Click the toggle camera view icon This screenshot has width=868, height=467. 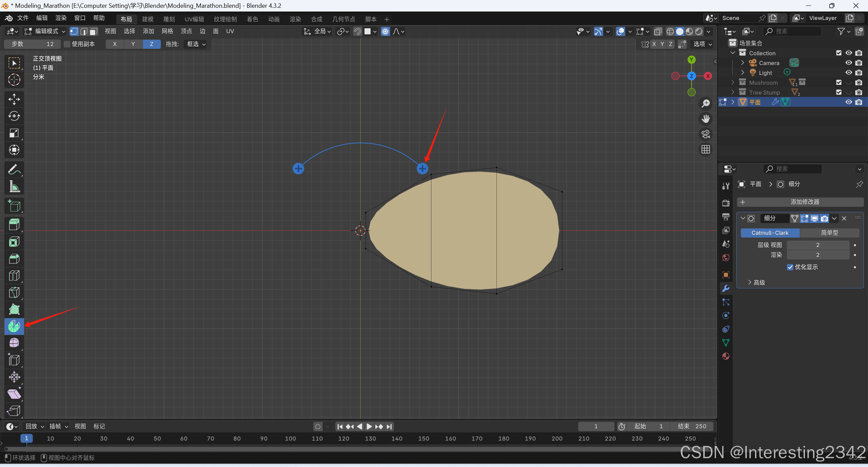point(706,134)
